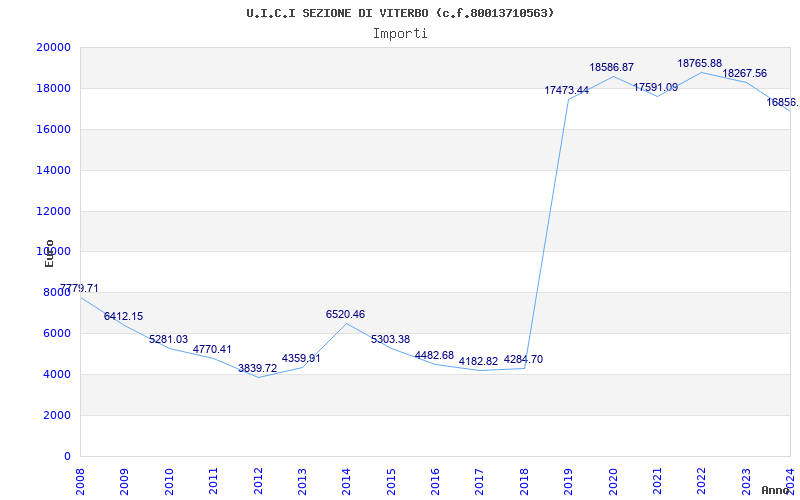Click the 18586.87 data label

[x=612, y=67]
